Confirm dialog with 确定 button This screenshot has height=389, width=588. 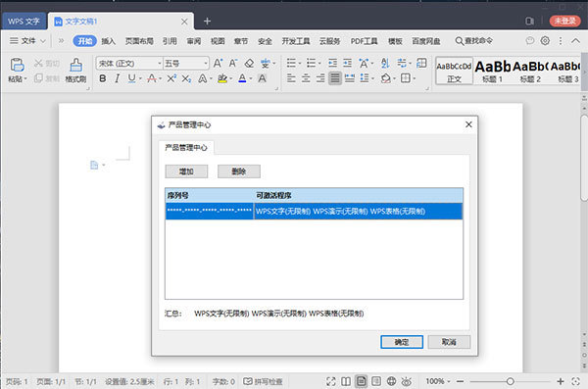point(402,342)
